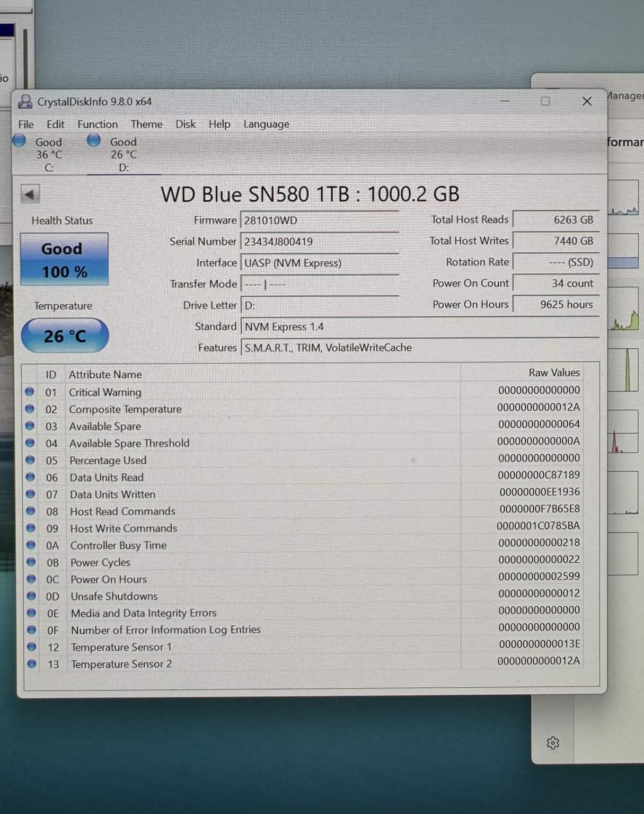Select the raw value 0000000000012A of Composite Temperature

coord(539,407)
